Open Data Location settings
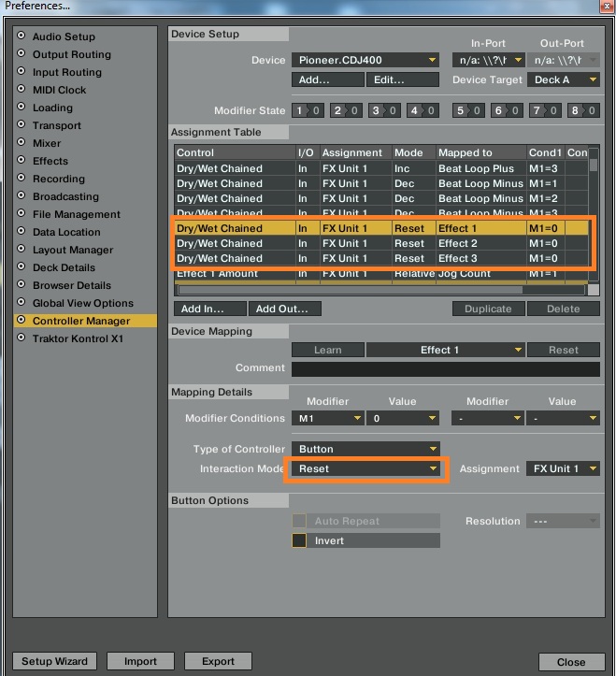The image size is (616, 676). 66,232
